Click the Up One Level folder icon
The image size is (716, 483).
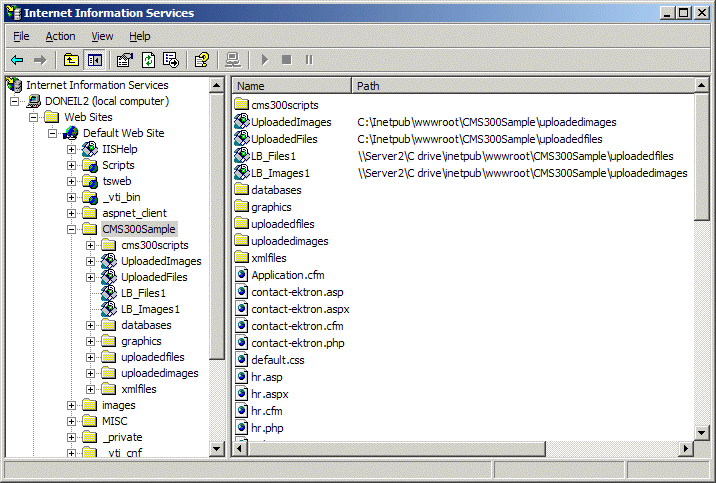pos(72,60)
